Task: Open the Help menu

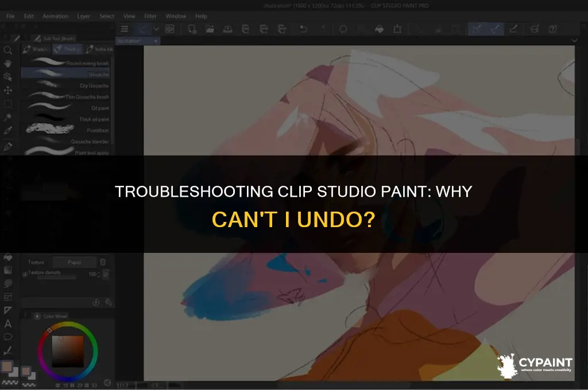Action: tap(201, 16)
